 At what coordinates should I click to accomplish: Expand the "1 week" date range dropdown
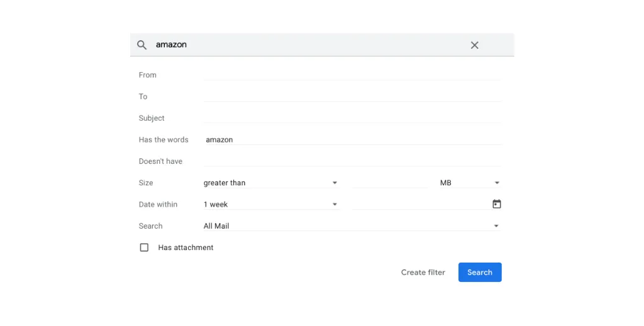pos(270,204)
